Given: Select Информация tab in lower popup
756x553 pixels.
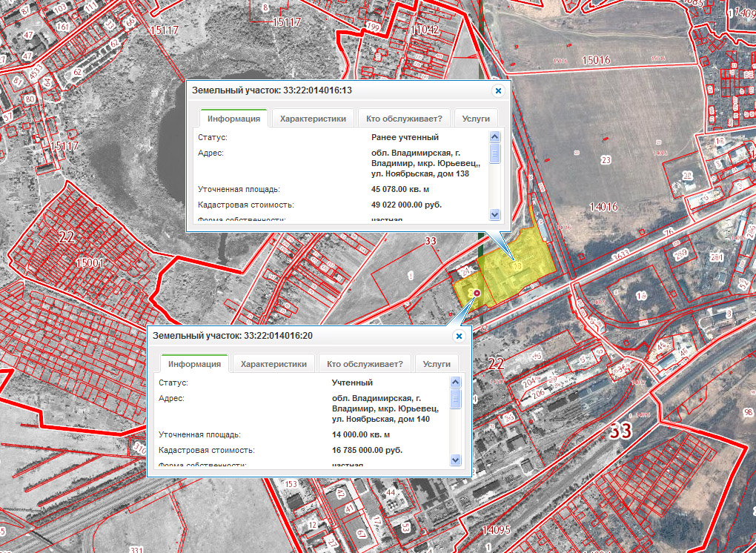Looking at the screenshot, I should point(194,364).
